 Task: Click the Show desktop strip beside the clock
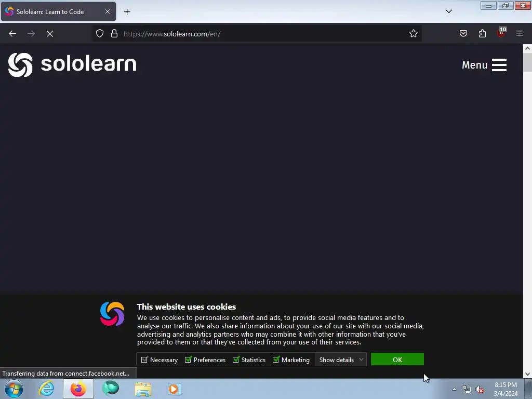click(x=528, y=389)
